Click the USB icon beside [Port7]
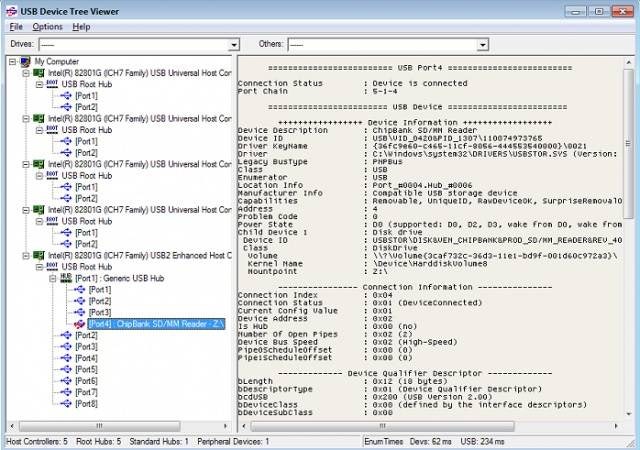Image resolution: width=640 pixels, height=450 pixels. pos(66,392)
